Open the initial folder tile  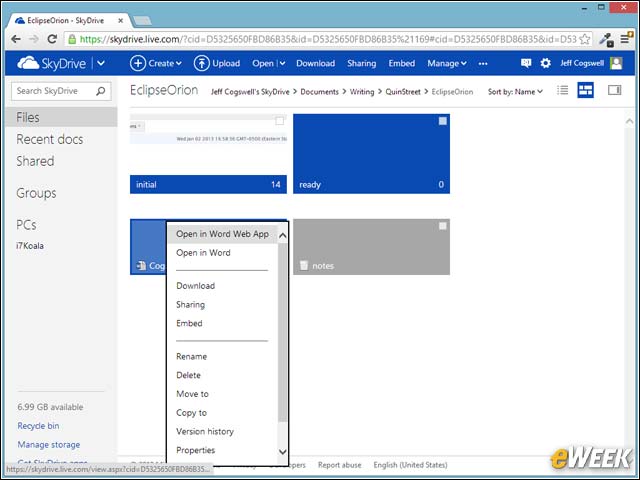[x=208, y=153]
